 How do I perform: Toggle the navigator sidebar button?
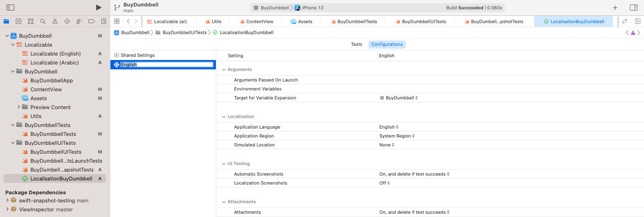click(x=11, y=8)
